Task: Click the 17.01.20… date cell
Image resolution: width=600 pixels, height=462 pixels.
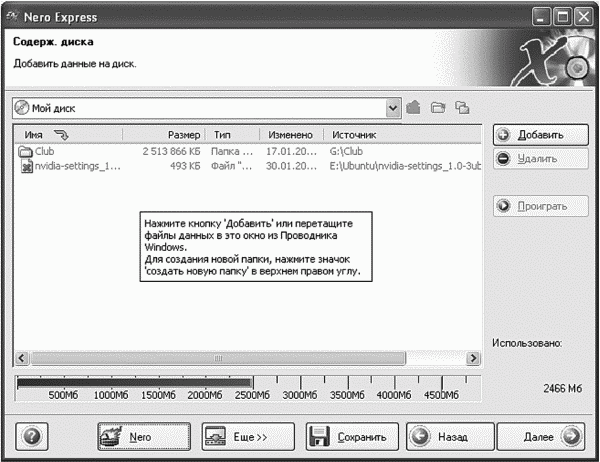Action: pos(292,151)
